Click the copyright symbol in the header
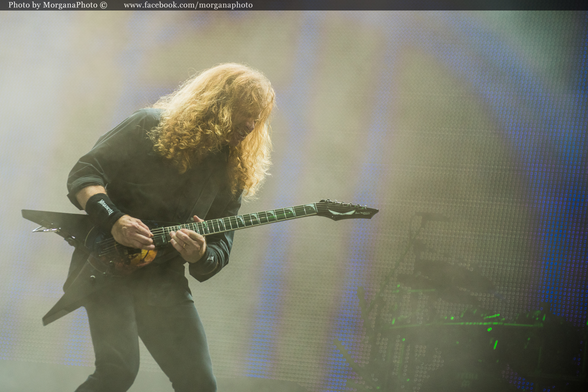Viewport: 588px width, 392px height. [103, 5]
